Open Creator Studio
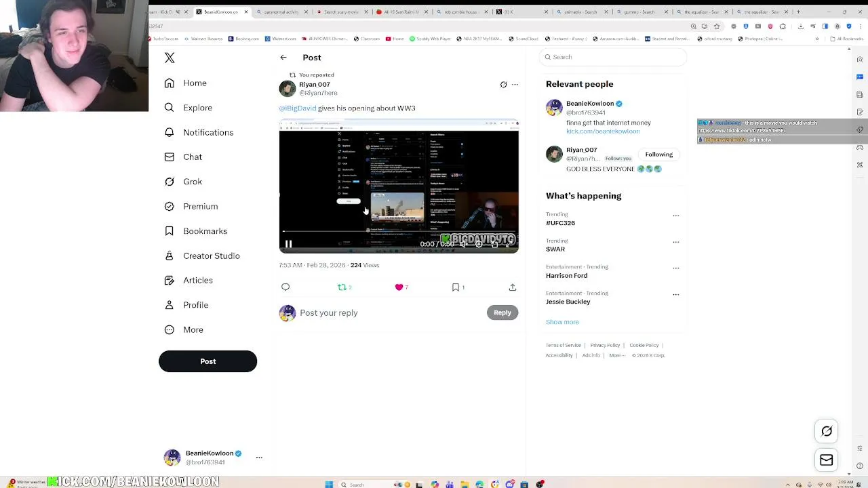 pos(202,256)
